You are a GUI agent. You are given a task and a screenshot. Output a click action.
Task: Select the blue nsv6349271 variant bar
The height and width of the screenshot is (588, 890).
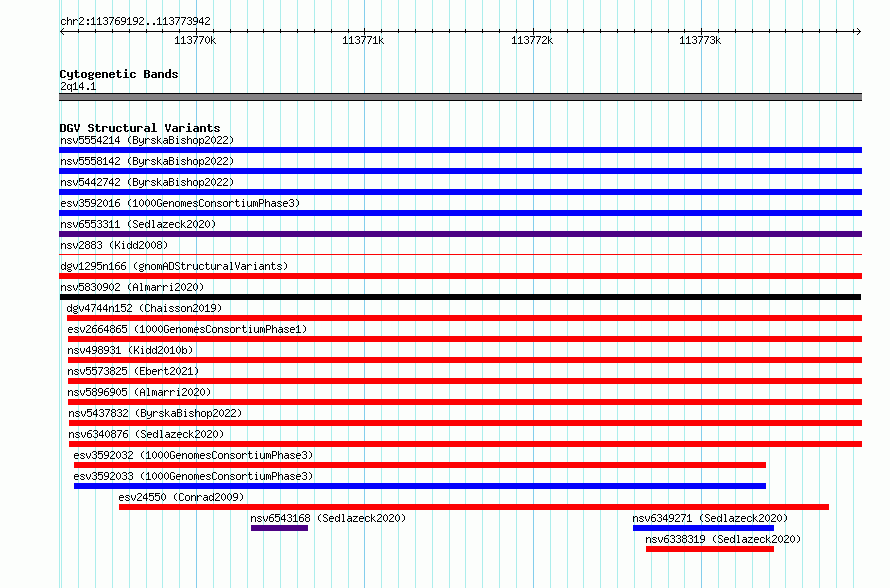click(703, 528)
